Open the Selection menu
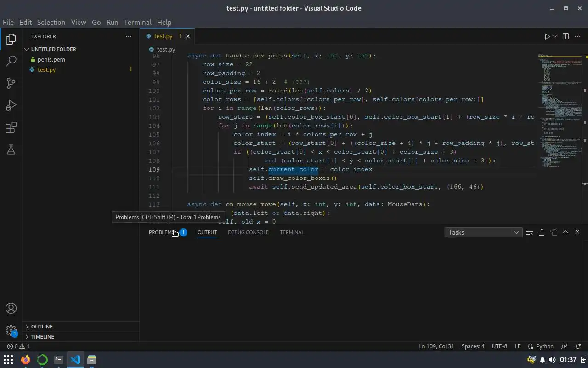This screenshot has height=368, width=588. (x=51, y=22)
